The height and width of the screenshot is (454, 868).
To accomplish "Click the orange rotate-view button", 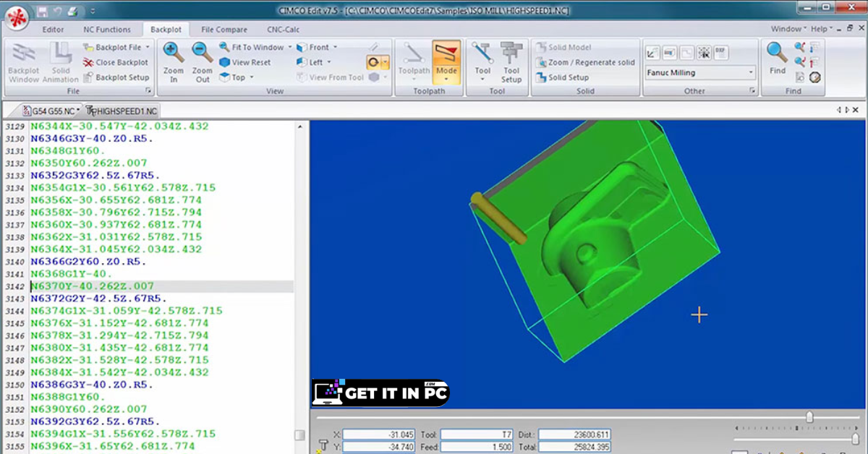I will point(373,62).
